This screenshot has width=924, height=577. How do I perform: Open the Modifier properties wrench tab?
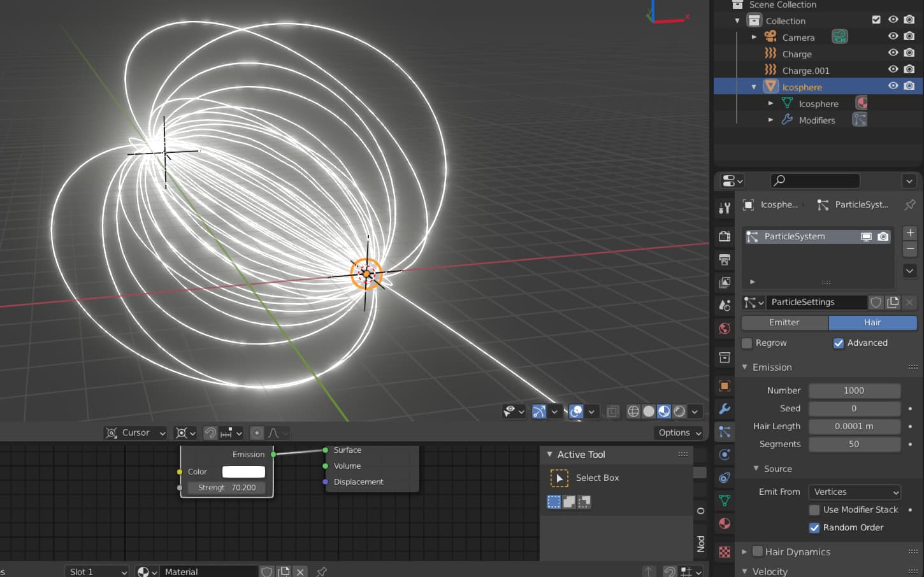tap(725, 409)
